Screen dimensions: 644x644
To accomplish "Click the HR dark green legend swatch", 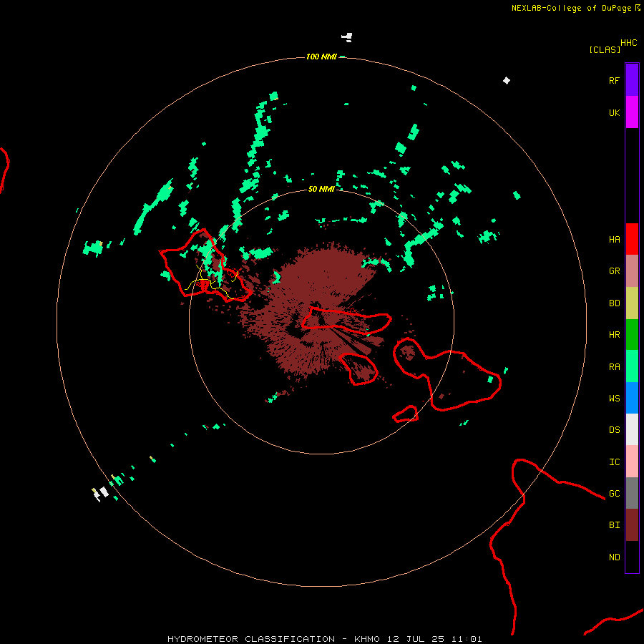I will 632,335.
